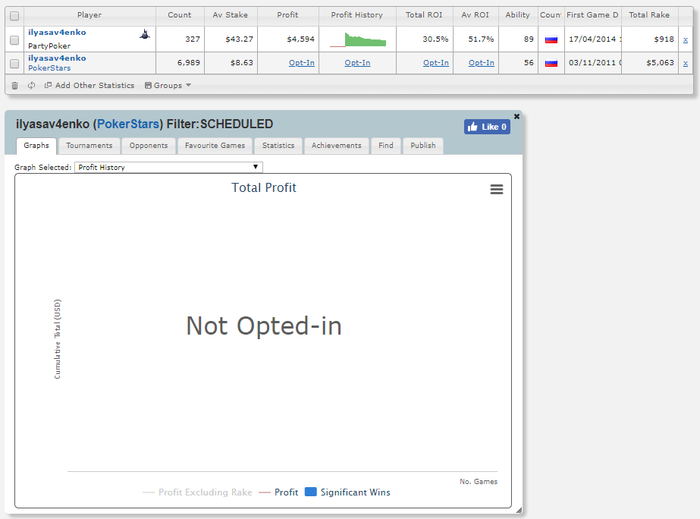Sort by the Profit column header
Viewport: 700px width, 519px height.
tap(288, 15)
